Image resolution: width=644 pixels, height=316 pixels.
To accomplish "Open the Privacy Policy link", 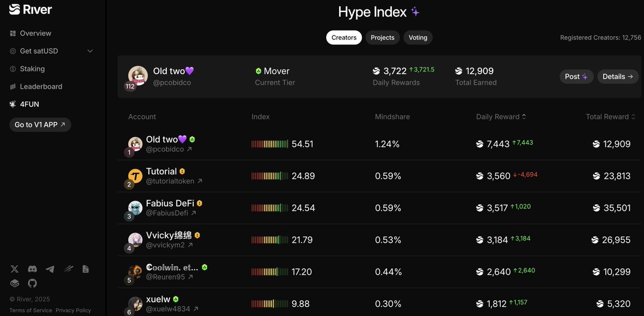I will [74, 310].
